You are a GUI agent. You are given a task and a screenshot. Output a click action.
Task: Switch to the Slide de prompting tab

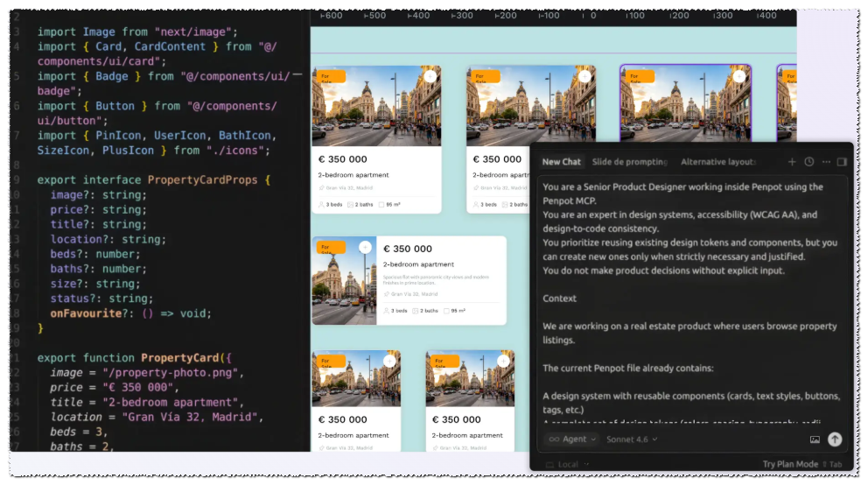tap(630, 162)
